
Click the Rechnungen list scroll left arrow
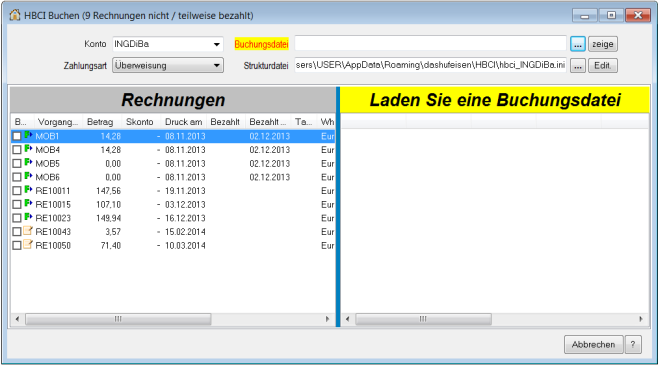(x=17, y=319)
